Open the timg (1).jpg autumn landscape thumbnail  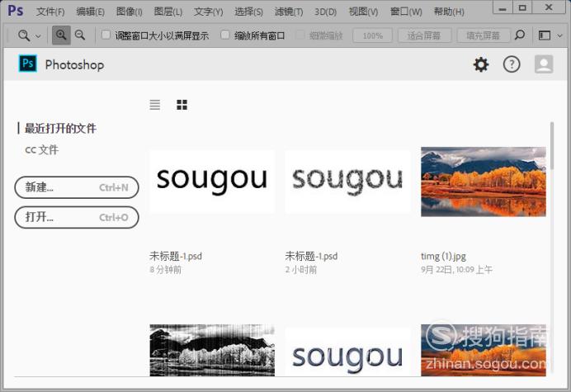(x=484, y=182)
